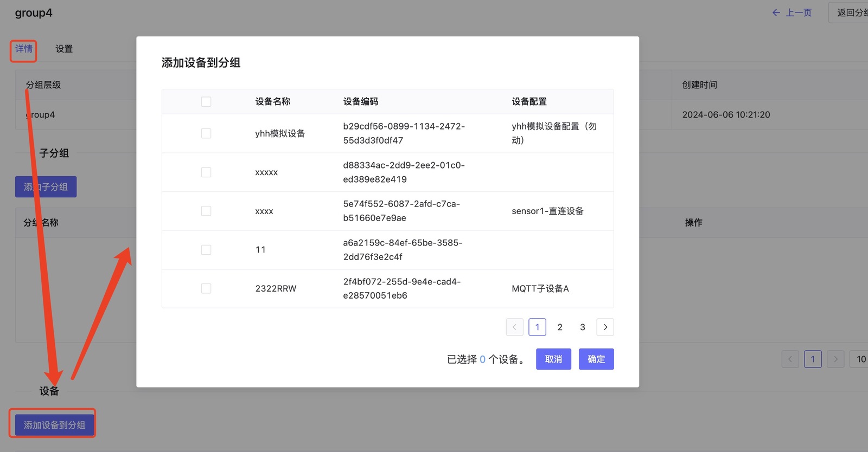Click the previous page arrow in dialog
Viewport: 868px width, 452px height.
(x=514, y=327)
